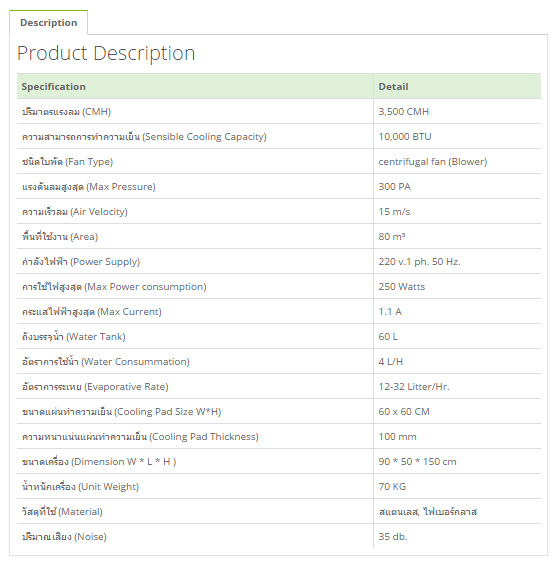Screen dimensions: 556x564
Task: Click the Power Supply row label
Action: 81,261
